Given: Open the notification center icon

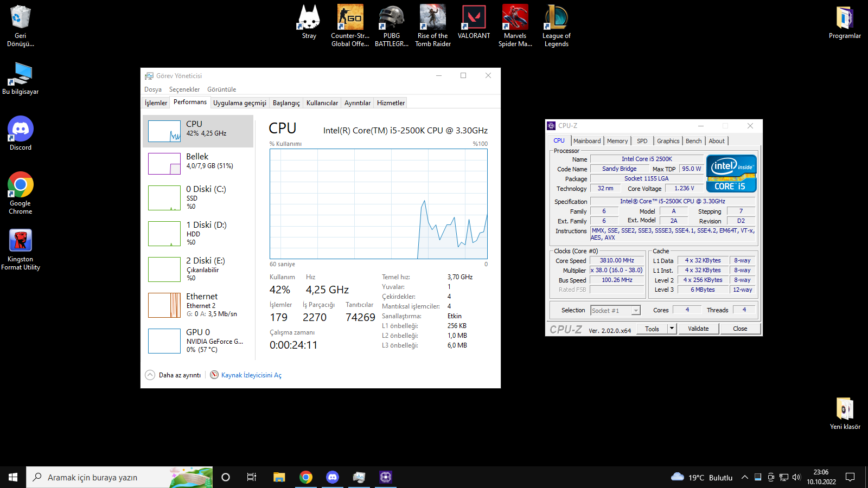Looking at the screenshot, I should tap(850, 477).
